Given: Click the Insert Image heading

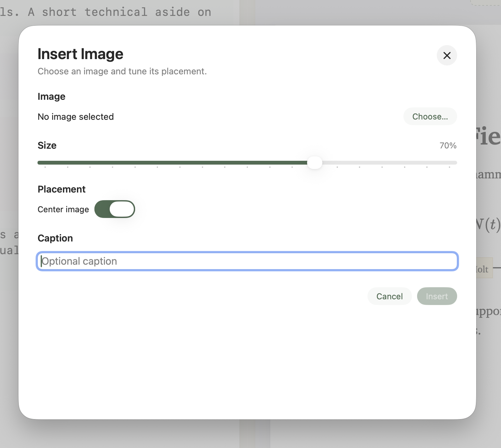Looking at the screenshot, I should pyautogui.click(x=80, y=54).
